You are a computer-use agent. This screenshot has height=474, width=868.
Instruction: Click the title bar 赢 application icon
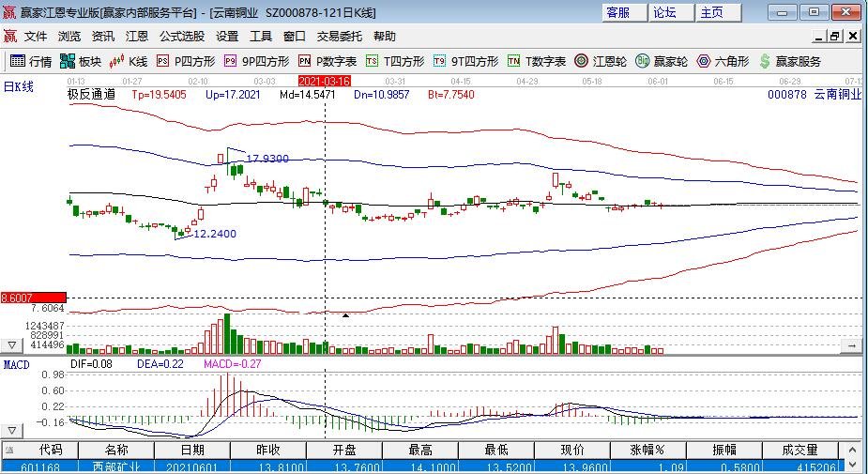(x=9, y=12)
